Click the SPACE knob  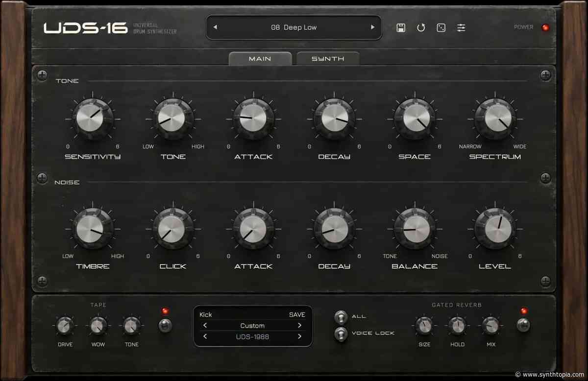pyautogui.click(x=415, y=118)
